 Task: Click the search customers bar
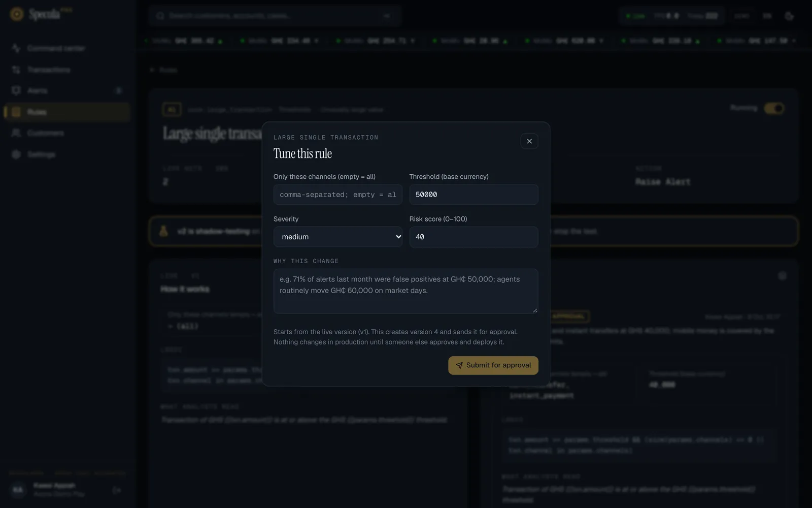[275, 16]
